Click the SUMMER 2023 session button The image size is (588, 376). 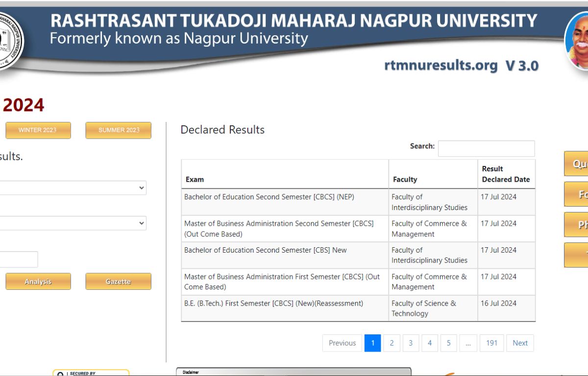pyautogui.click(x=119, y=130)
